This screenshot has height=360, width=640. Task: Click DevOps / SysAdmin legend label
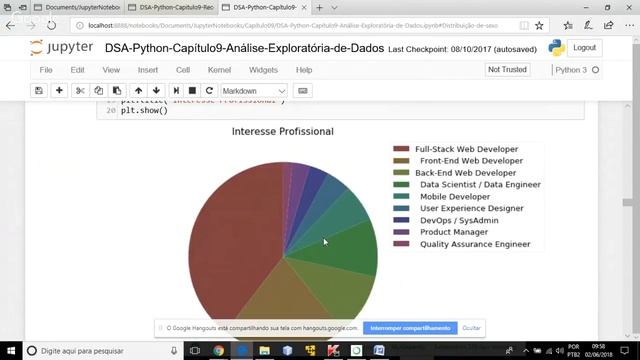click(459, 220)
